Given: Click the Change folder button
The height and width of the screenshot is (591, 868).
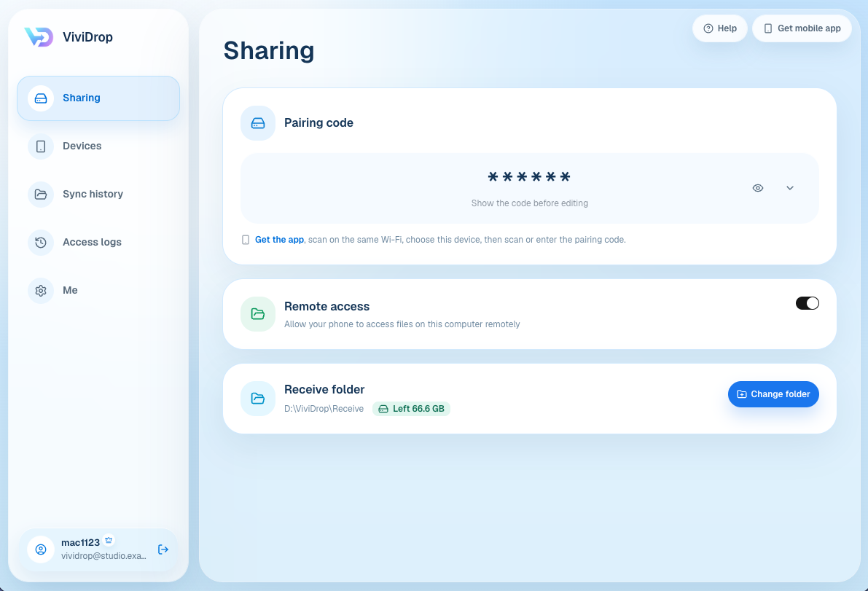Looking at the screenshot, I should [x=773, y=394].
